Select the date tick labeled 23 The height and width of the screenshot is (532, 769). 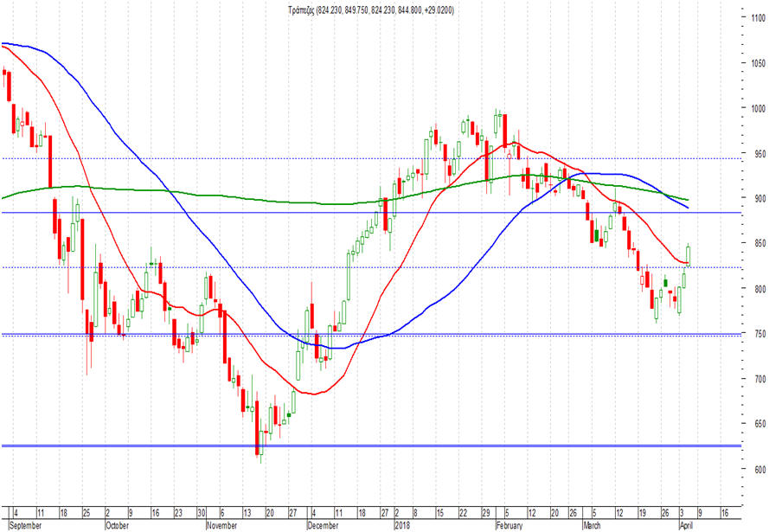[x=178, y=513]
